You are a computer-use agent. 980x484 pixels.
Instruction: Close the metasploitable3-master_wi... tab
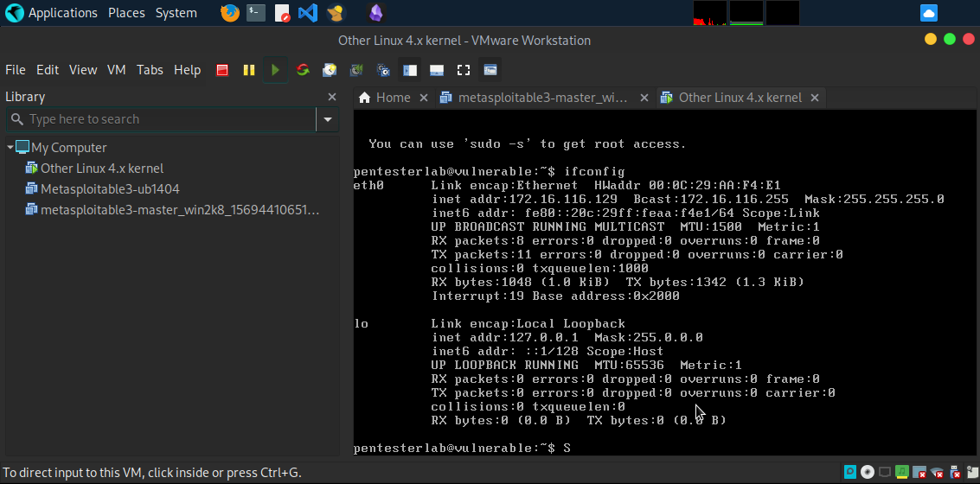[644, 98]
